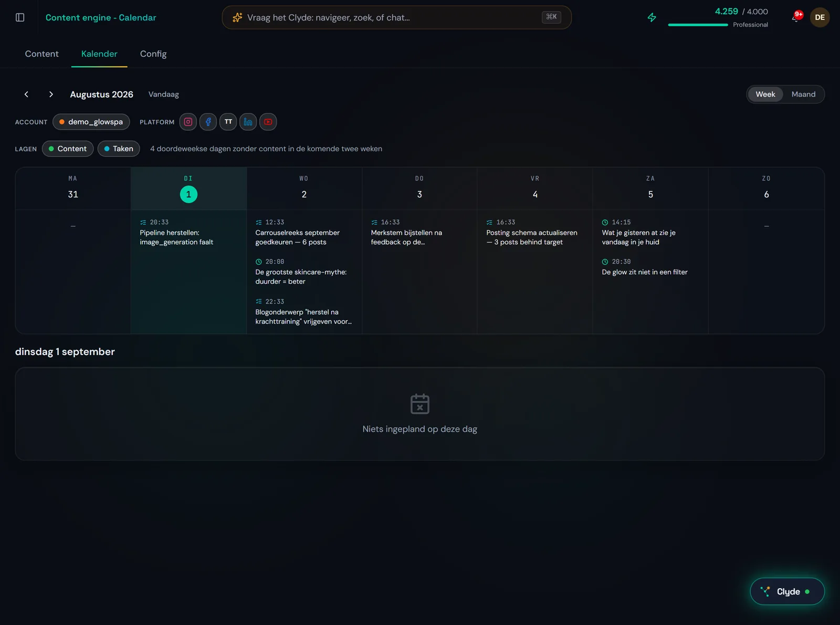Open the DE user avatar menu

[820, 17]
